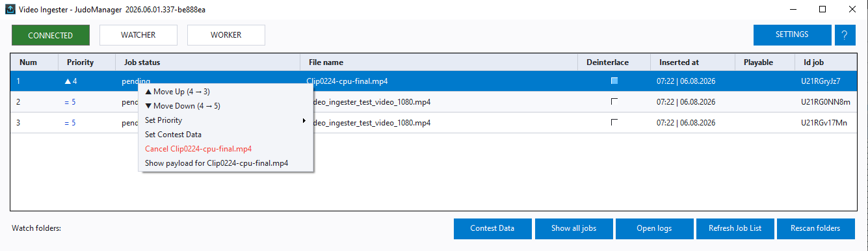Click Id job cell U21RG0NN8m
The image size is (868, 251).
(825, 102)
